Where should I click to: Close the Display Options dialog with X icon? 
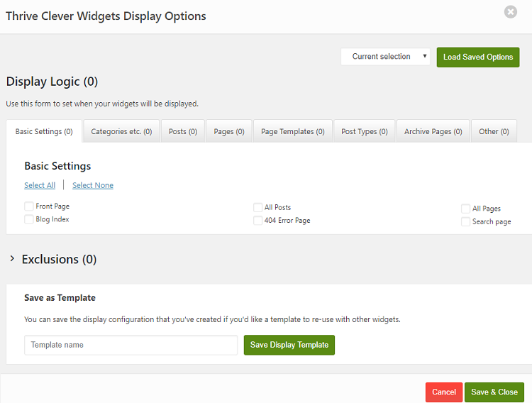coord(510,12)
